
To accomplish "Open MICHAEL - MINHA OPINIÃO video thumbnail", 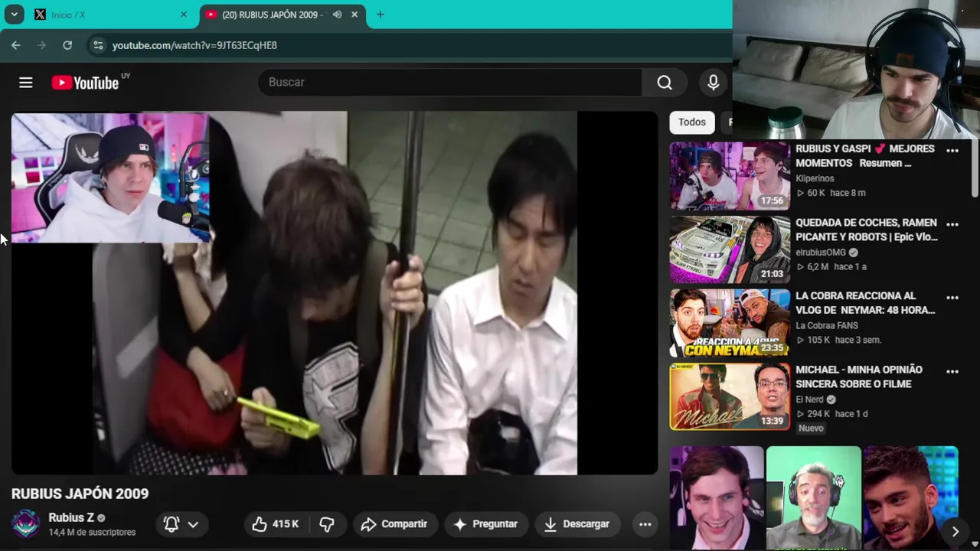I will tap(730, 396).
